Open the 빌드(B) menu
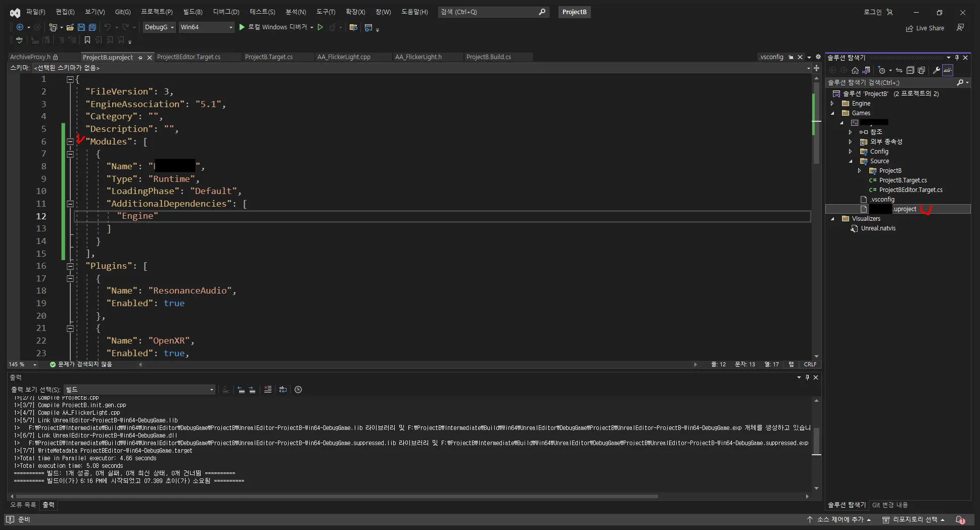This screenshot has height=530, width=980. [x=193, y=12]
